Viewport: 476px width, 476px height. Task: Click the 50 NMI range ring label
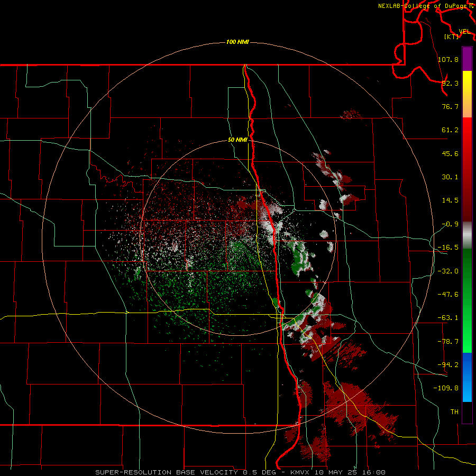tap(237, 140)
